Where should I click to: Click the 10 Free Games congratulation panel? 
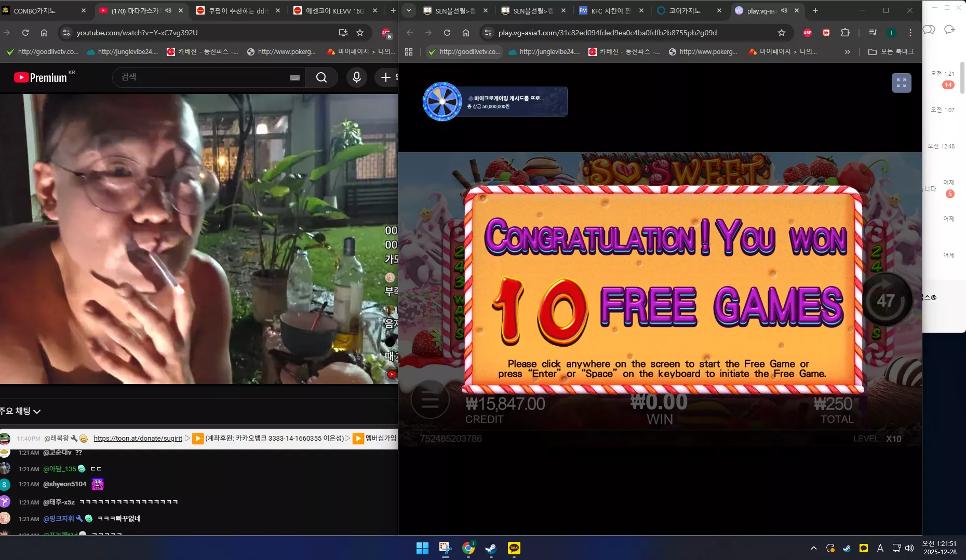pyautogui.click(x=664, y=290)
